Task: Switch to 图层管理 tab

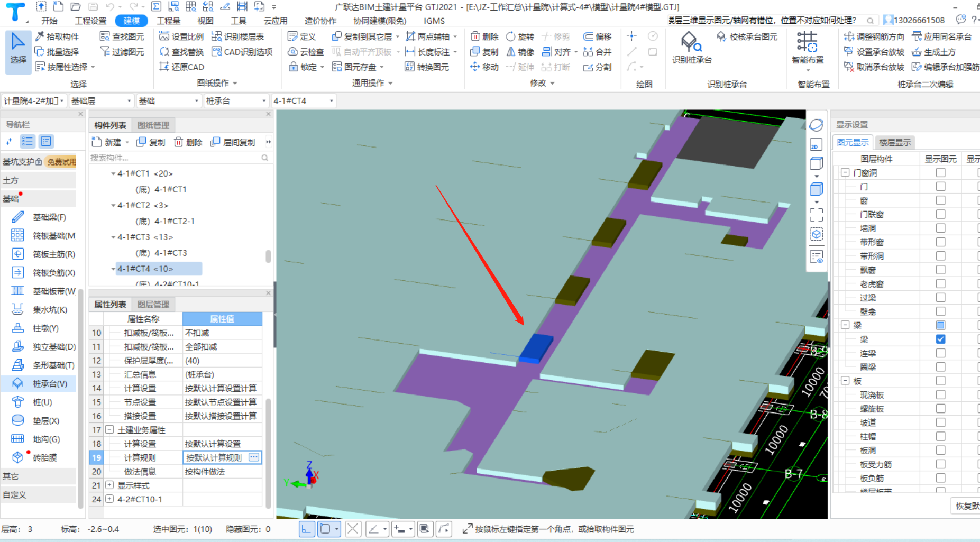Action: pos(153,304)
